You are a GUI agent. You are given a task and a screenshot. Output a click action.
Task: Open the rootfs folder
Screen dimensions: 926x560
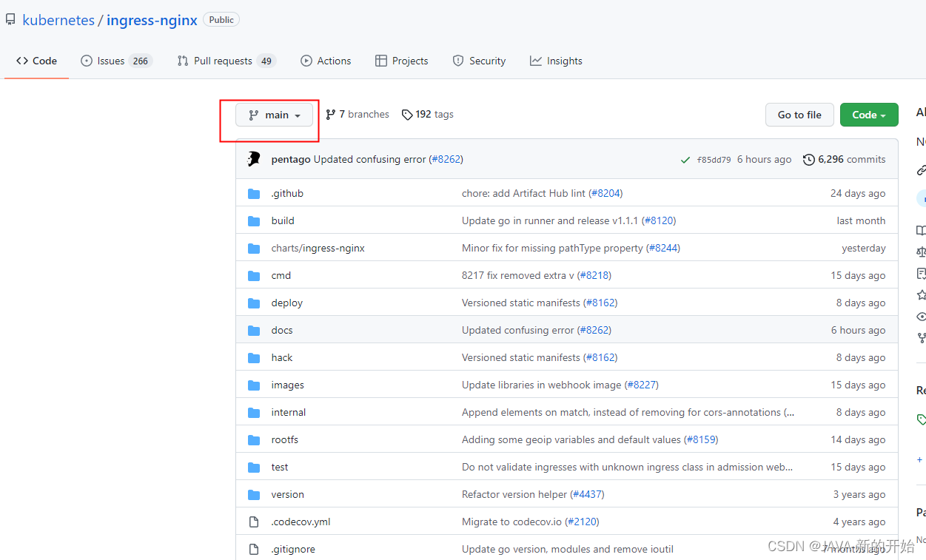click(x=285, y=439)
